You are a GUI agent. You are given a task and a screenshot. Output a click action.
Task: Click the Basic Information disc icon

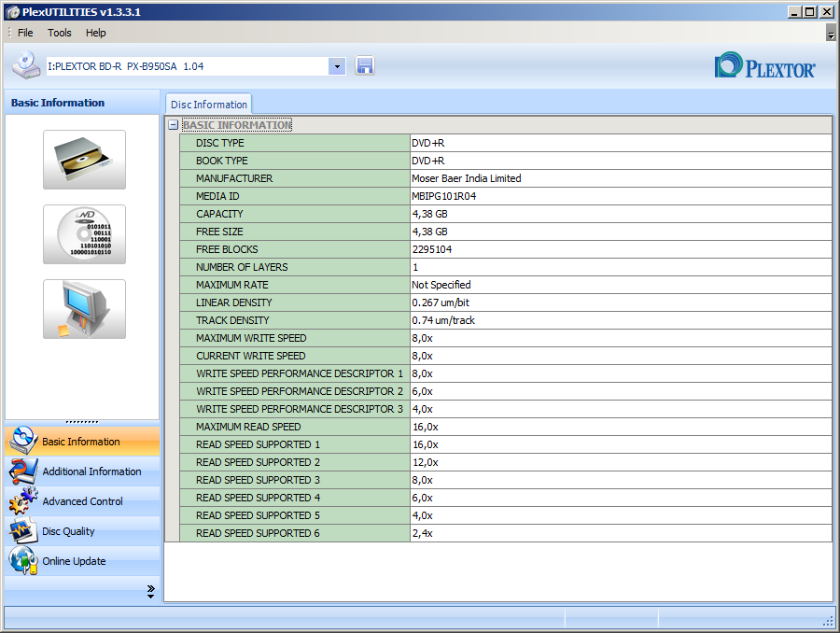pos(22,441)
